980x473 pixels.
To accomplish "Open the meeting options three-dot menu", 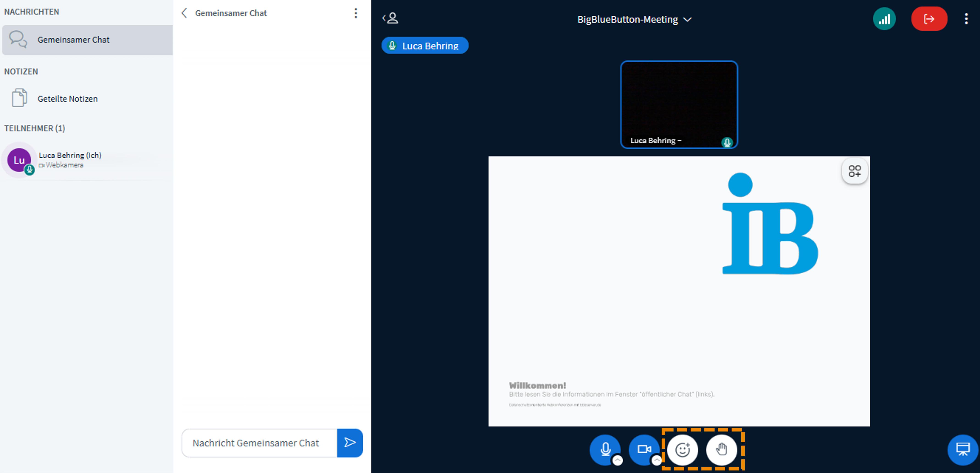I will point(967,18).
